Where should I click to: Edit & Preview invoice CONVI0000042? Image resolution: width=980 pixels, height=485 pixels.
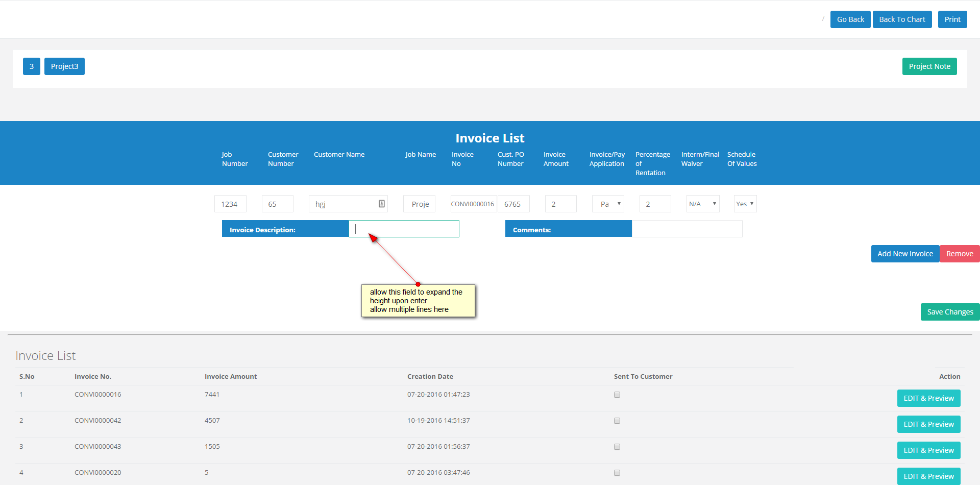(928, 424)
